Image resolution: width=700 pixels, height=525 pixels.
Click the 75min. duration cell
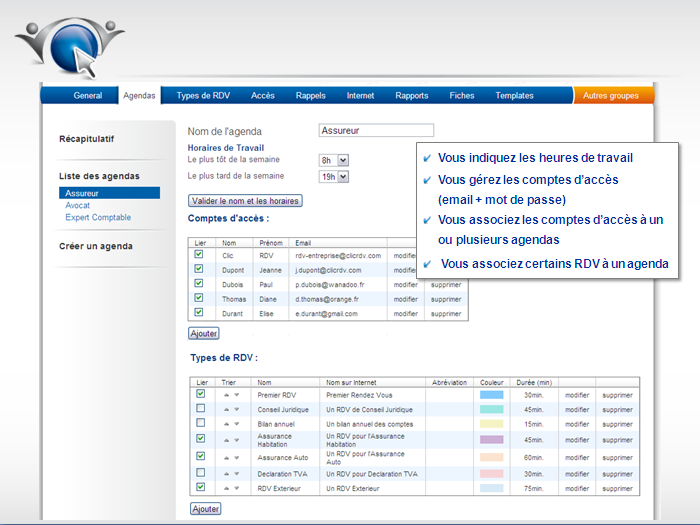click(x=533, y=488)
